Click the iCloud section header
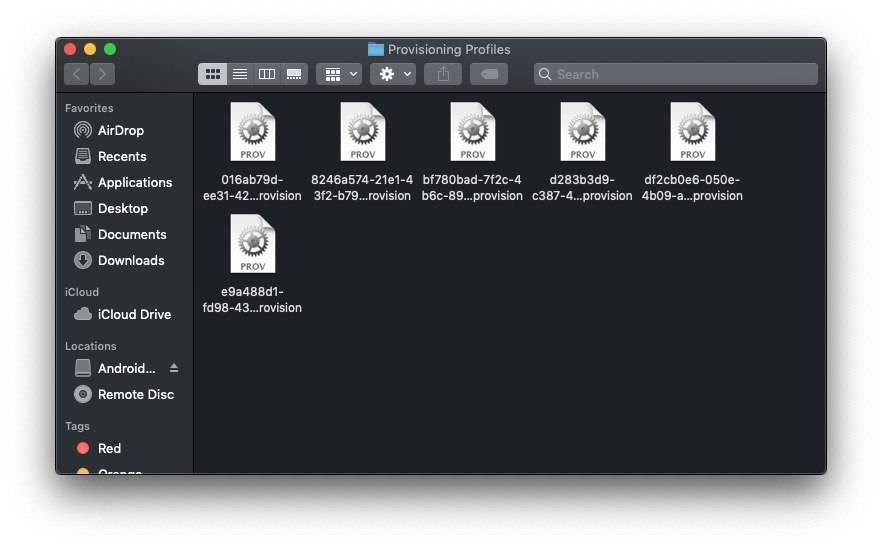This screenshot has height=548, width=882. tap(82, 292)
